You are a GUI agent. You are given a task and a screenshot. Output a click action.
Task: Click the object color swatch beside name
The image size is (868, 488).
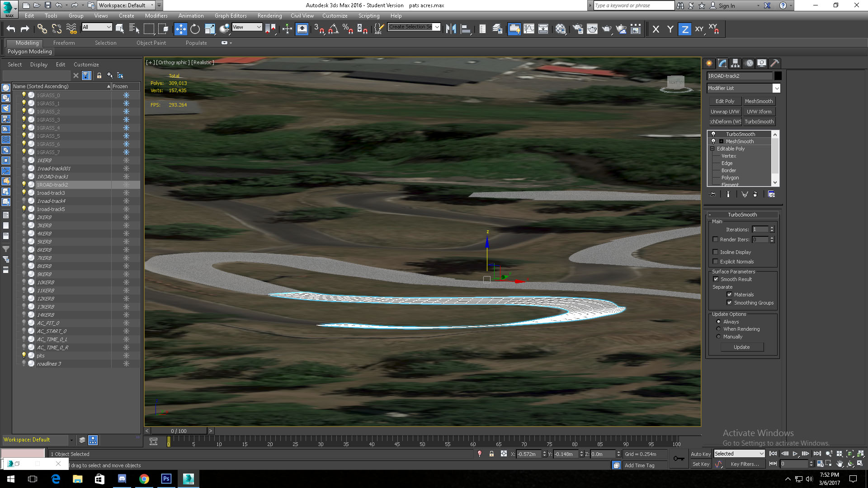pos(778,76)
